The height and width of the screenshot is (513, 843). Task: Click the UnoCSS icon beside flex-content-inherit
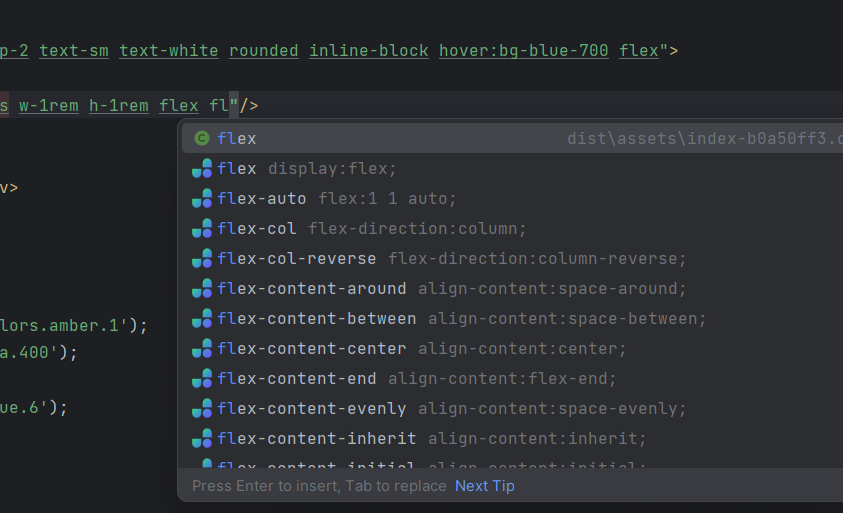pyautogui.click(x=202, y=439)
